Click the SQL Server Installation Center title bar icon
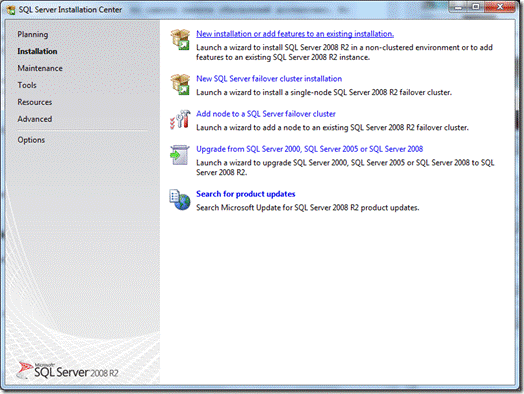This screenshot has height=394, width=524. [11, 10]
